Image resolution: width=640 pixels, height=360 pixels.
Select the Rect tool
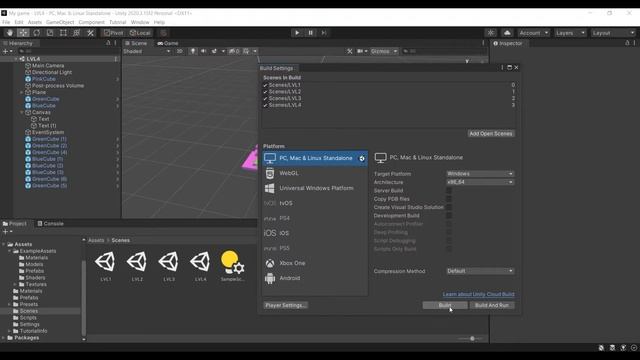63,33
